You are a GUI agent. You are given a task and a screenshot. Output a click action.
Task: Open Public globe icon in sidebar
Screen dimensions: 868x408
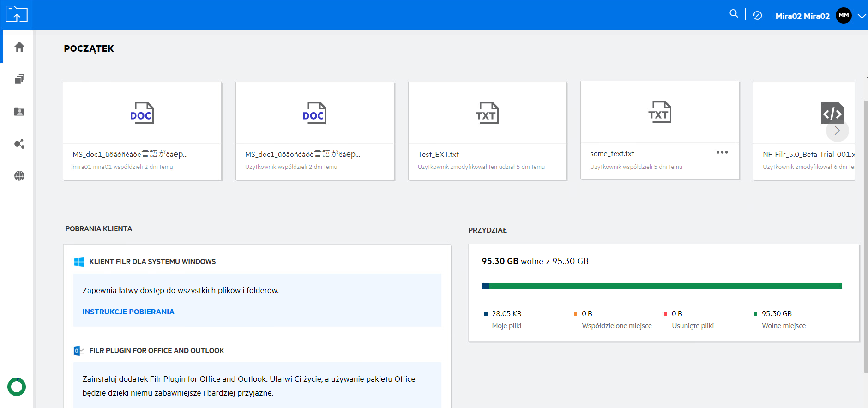19,176
